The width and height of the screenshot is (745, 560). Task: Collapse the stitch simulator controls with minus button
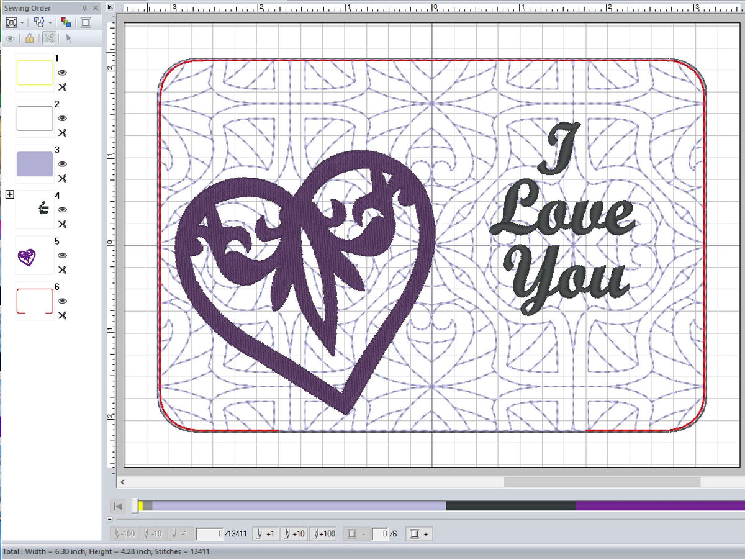pos(110,519)
